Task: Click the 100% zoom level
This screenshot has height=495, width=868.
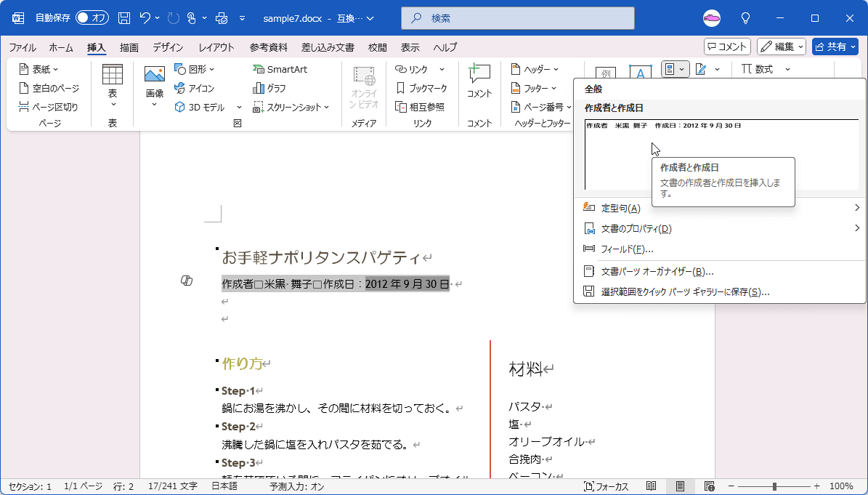Action: (841, 486)
